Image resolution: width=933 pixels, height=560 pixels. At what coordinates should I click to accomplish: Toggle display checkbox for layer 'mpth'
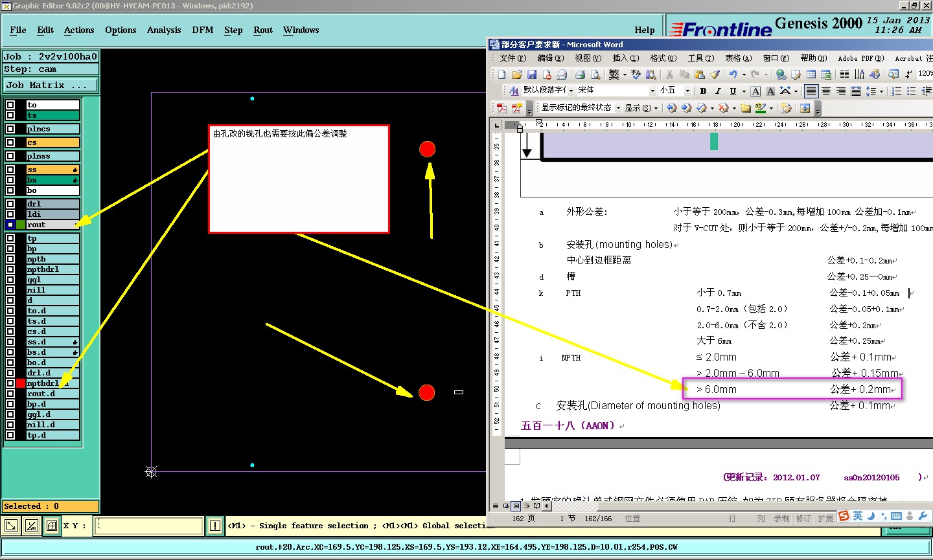10,259
